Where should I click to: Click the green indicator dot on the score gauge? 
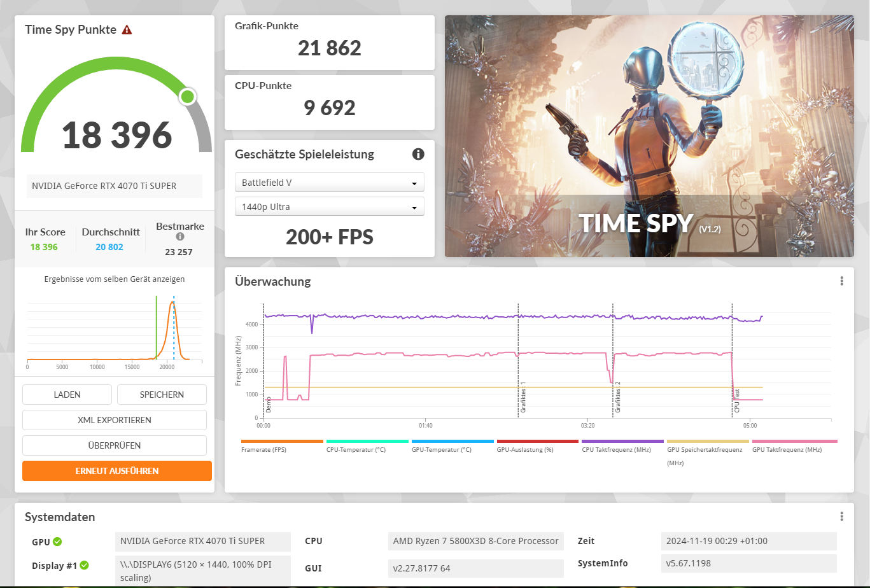187,97
